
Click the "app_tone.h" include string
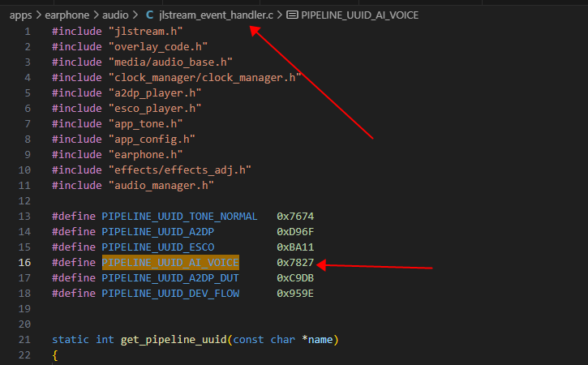pyautogui.click(x=145, y=123)
